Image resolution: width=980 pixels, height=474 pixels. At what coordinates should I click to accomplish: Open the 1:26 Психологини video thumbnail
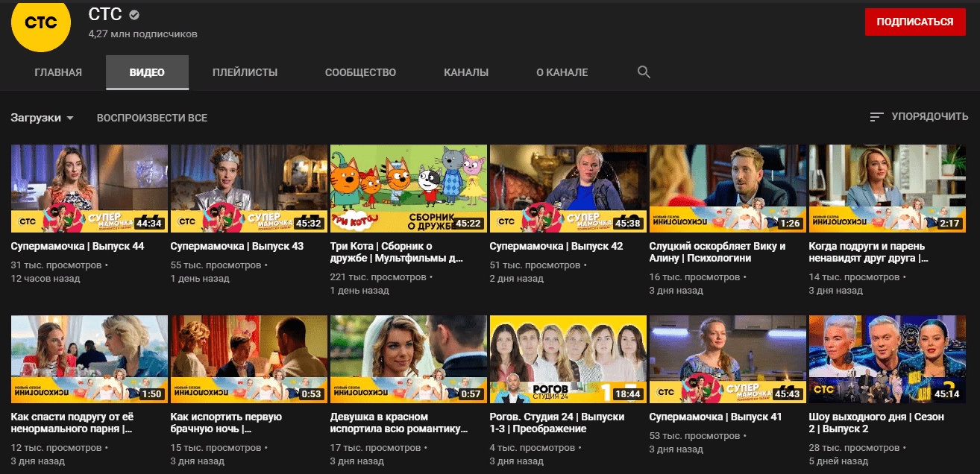[728, 189]
